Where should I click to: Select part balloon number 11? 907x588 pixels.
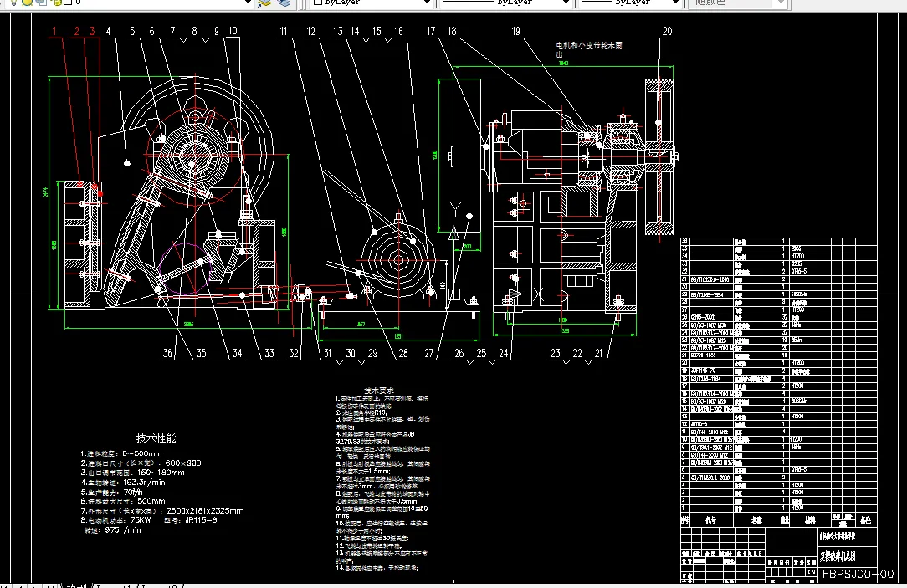tap(284, 31)
